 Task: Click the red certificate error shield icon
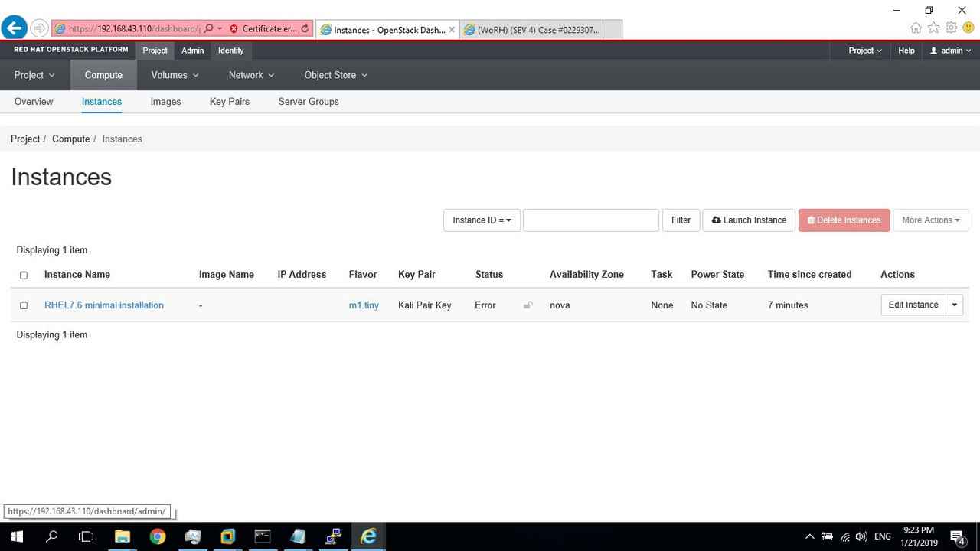[x=234, y=29]
